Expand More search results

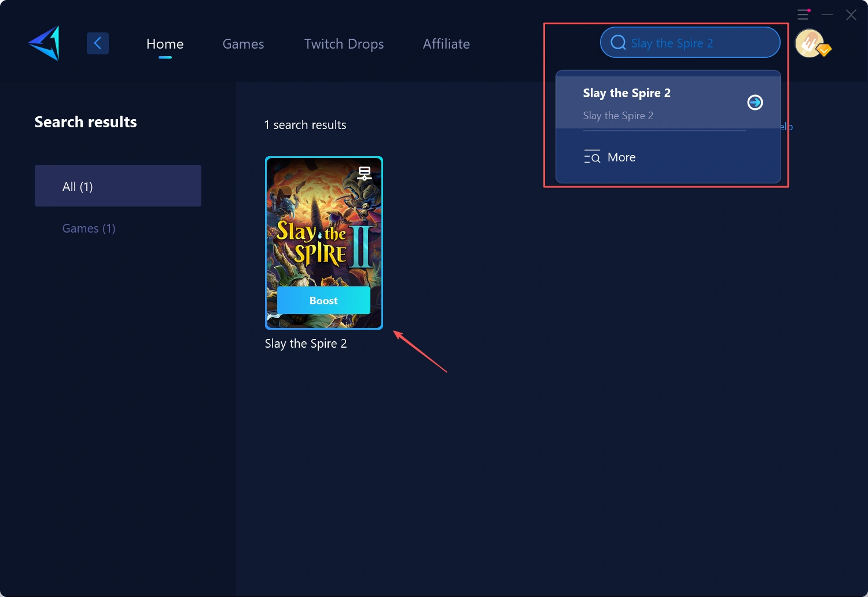[621, 157]
